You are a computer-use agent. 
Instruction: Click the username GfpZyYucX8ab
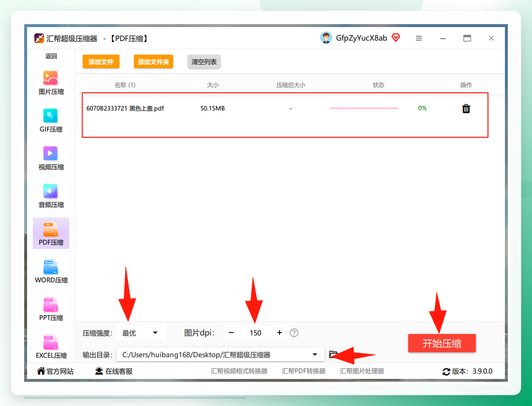tap(362, 38)
